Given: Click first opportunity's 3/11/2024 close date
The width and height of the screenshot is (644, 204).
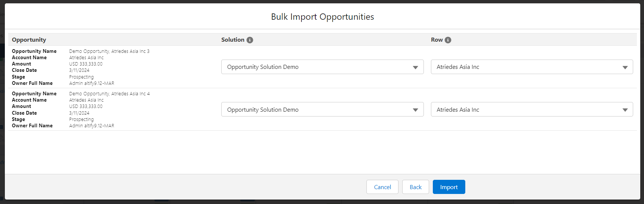Looking at the screenshot, I should click(x=79, y=70).
